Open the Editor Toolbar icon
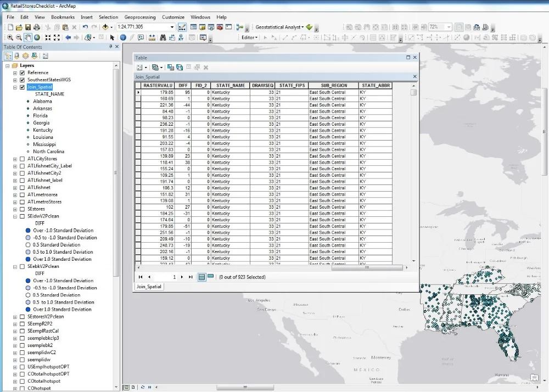Screen dimensions: 549x392 click(182, 27)
